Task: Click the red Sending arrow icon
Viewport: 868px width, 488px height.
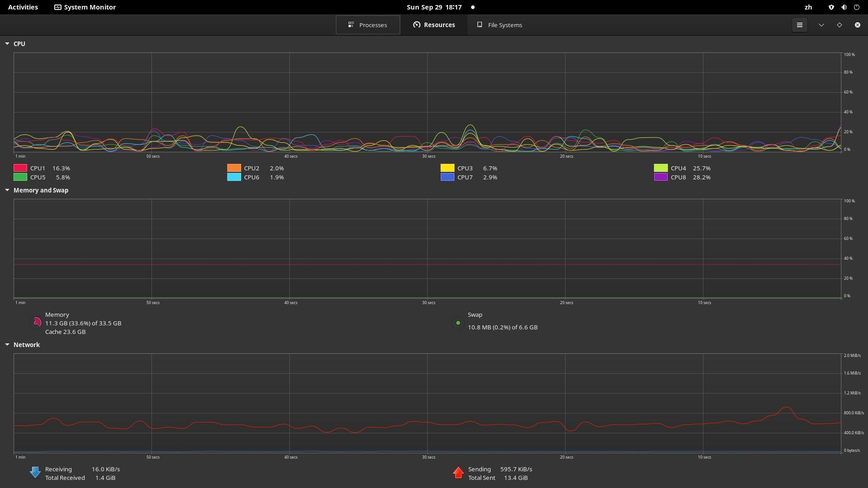Action: (x=458, y=473)
